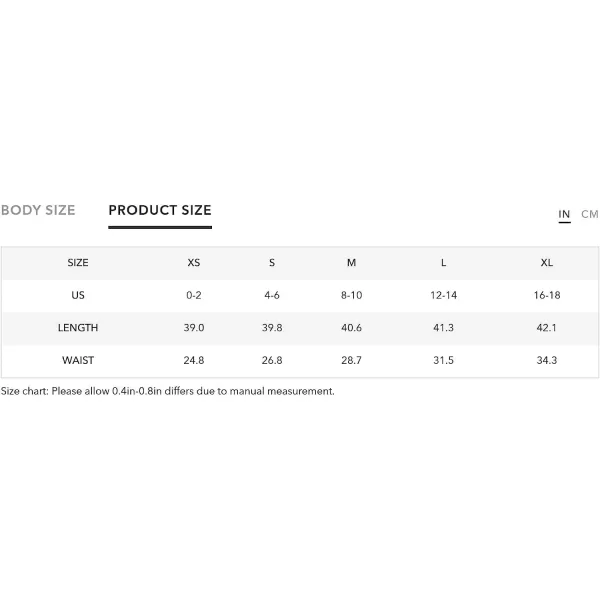This screenshot has height=600, width=600.
Task: Click the 24.8 waist value for XS
Action: coord(194,360)
